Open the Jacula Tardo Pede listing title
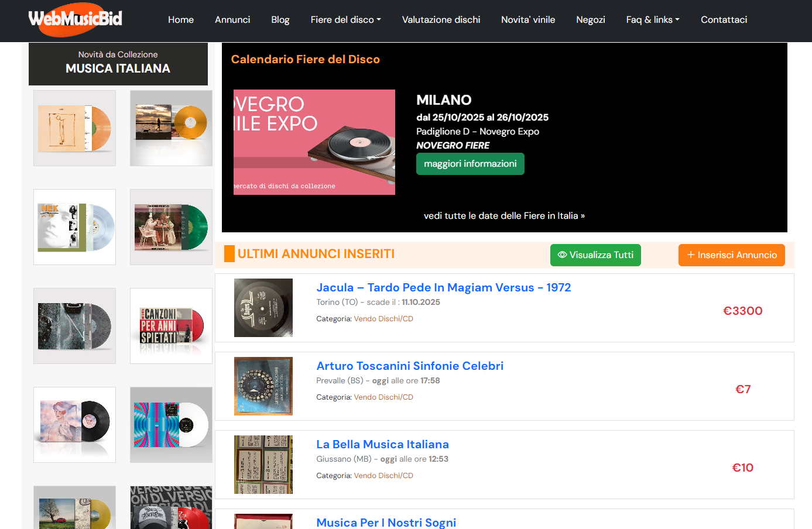This screenshot has width=812, height=529. click(x=443, y=287)
